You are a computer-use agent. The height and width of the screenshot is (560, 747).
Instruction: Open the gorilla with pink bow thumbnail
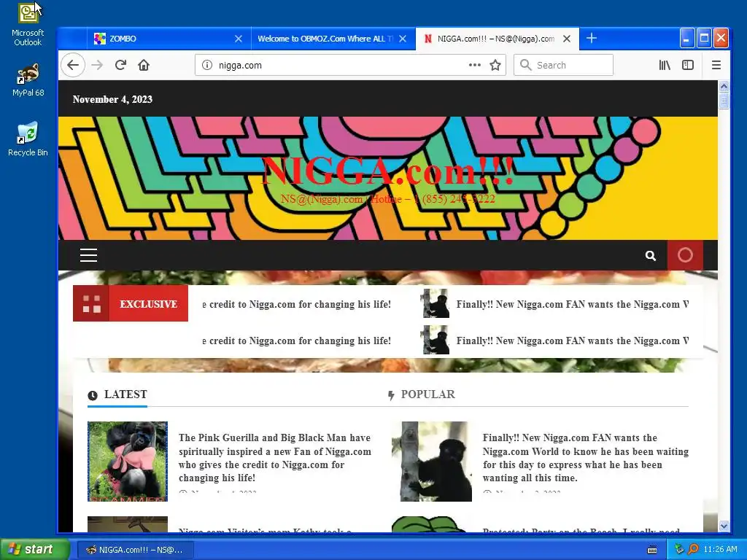(128, 461)
